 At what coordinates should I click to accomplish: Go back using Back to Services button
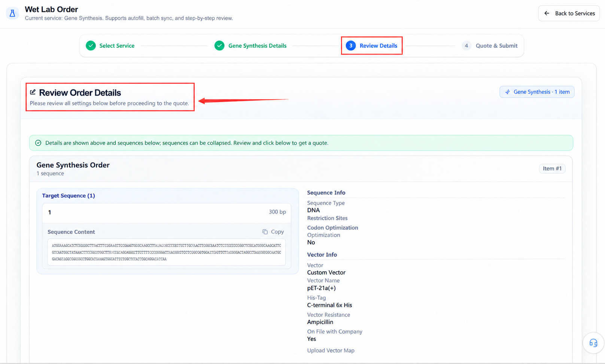569,13
